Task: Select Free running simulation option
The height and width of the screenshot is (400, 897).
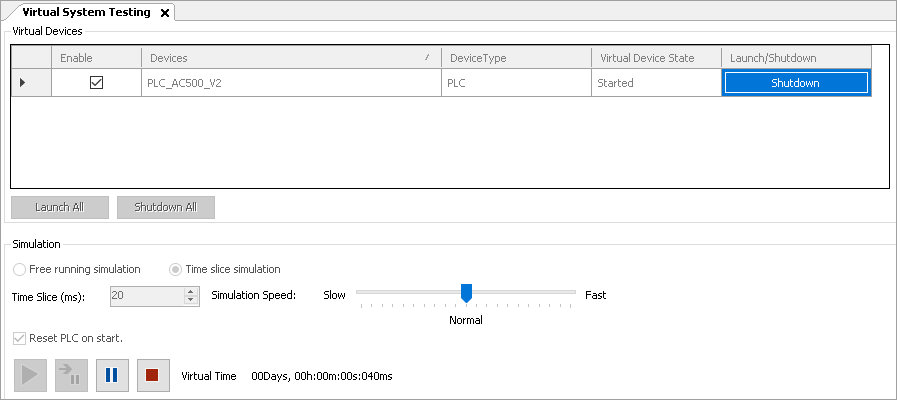Action: (x=19, y=269)
